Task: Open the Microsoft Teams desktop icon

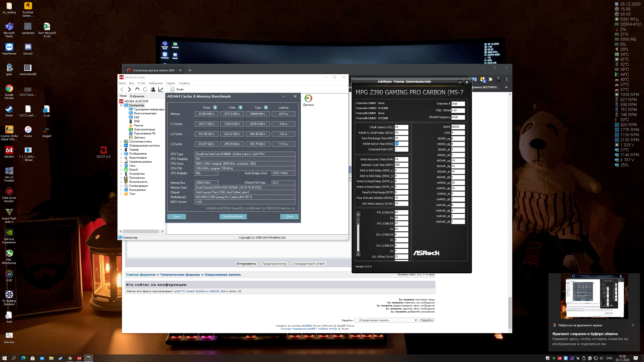Action: tap(9, 30)
